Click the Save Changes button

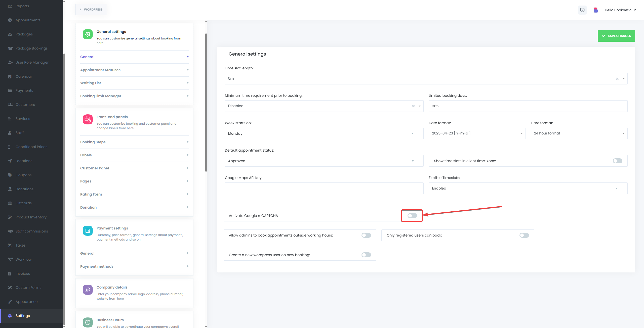(616, 36)
